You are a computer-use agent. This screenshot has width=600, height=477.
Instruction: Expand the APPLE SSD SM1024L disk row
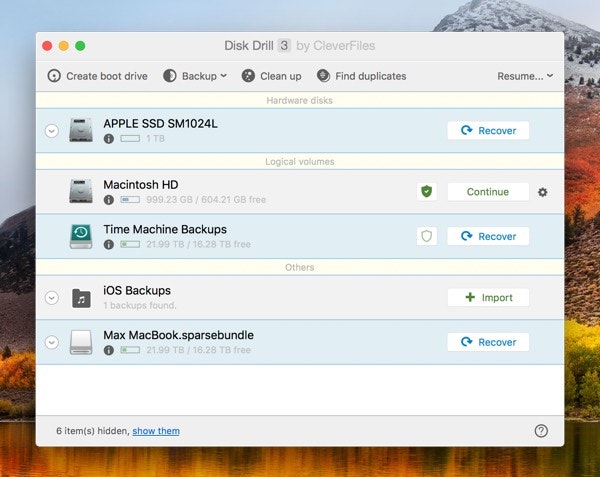(x=52, y=130)
